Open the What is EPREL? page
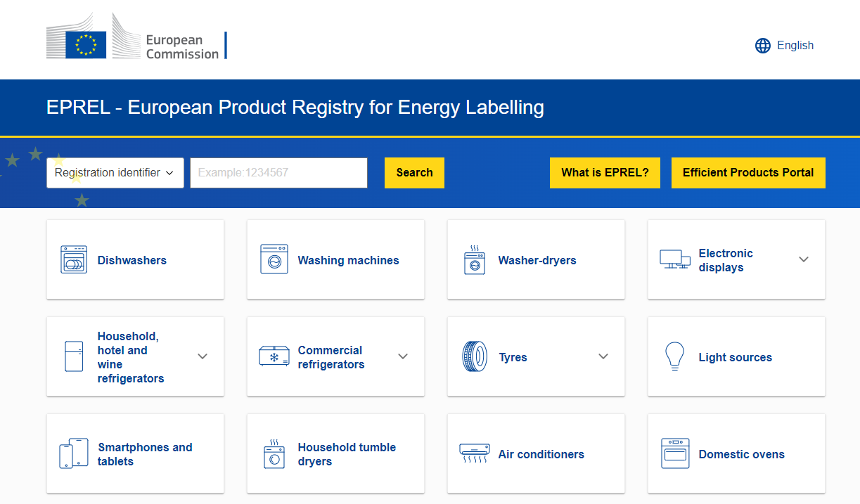This screenshot has height=504, width=860. pyautogui.click(x=605, y=173)
